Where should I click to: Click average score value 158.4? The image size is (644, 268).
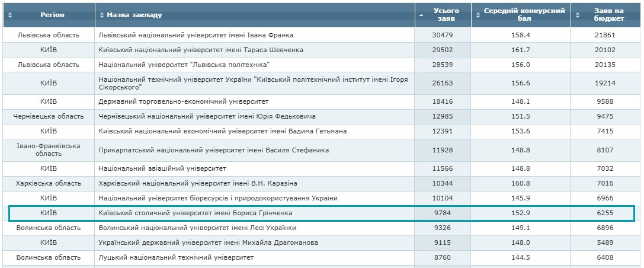coord(521,35)
